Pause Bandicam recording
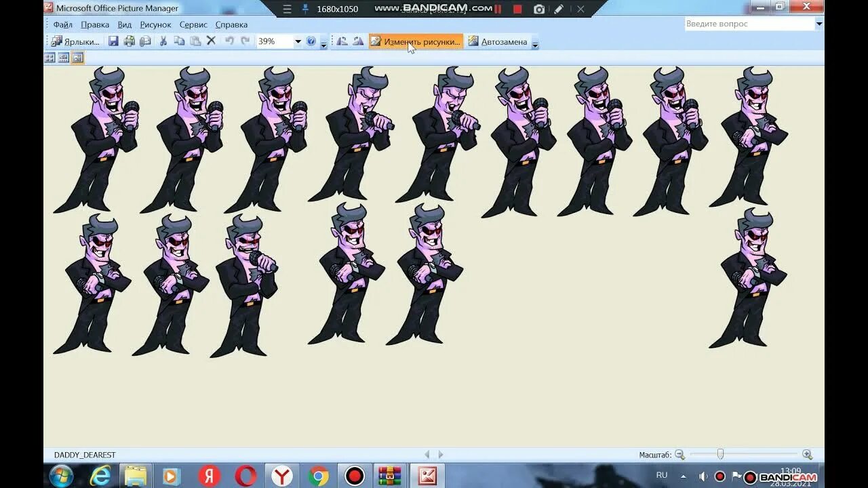Viewport: 868px width, 488px height. click(x=498, y=9)
